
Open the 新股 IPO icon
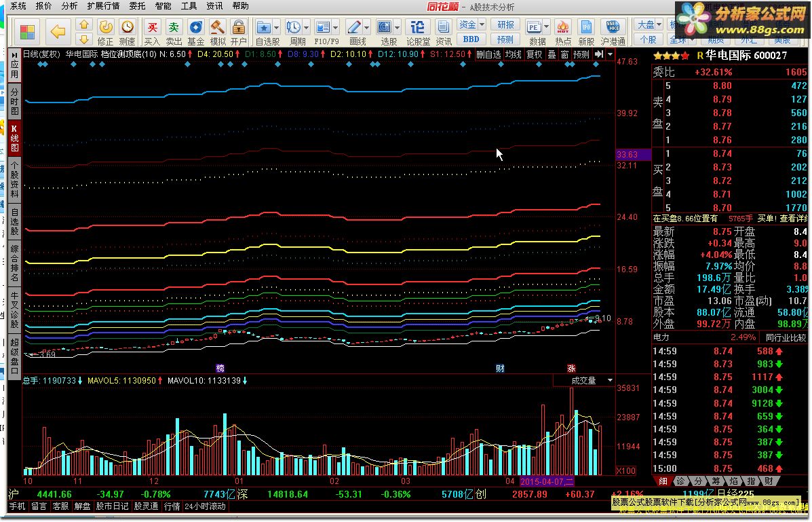click(x=586, y=32)
